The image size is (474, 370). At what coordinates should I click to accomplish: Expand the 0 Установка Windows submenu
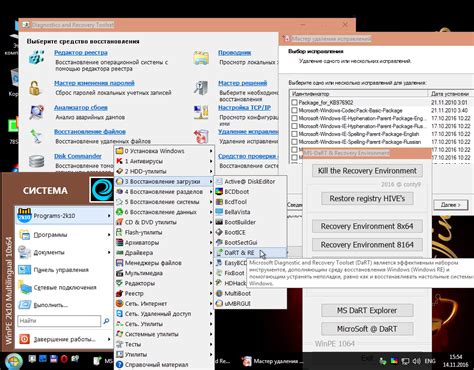tap(164, 151)
